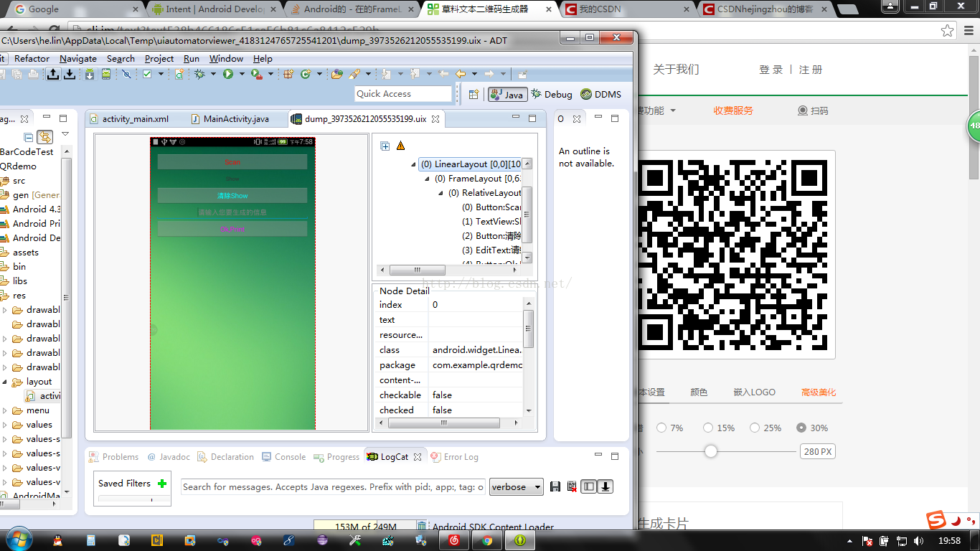Click the Search torch toolbar icon

(x=354, y=74)
